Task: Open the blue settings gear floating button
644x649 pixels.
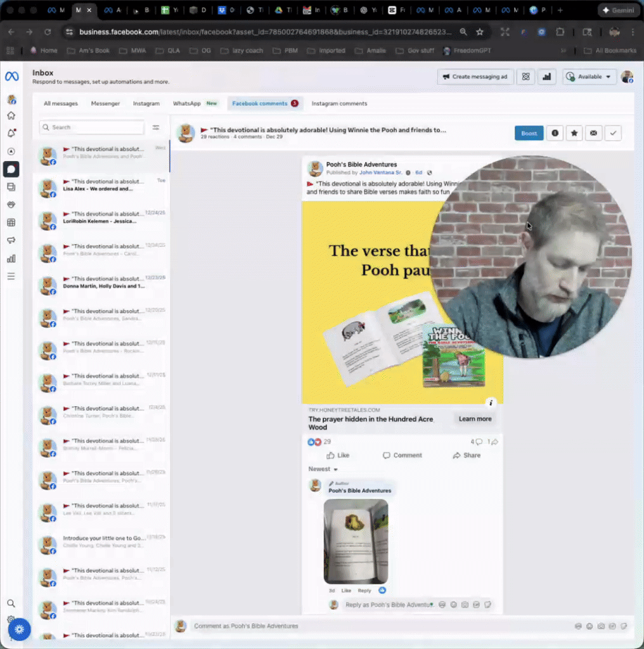Action: 19,629
